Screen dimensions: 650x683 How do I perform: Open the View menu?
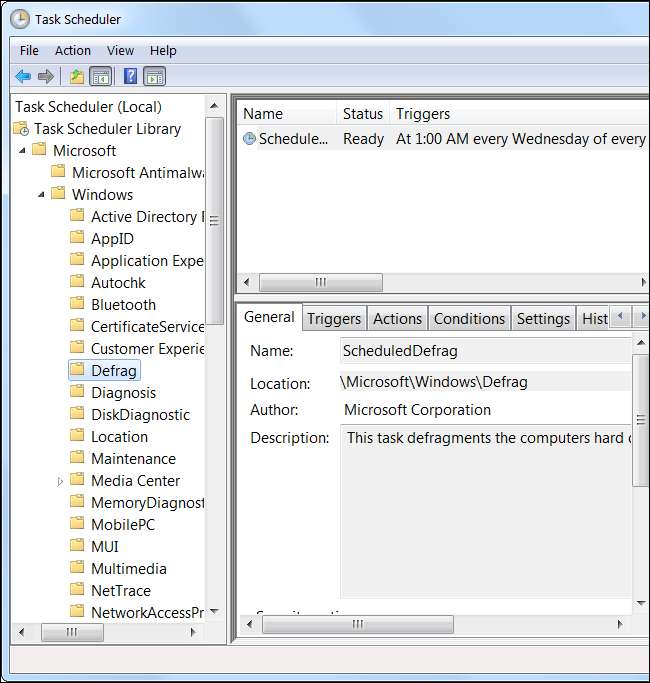(120, 50)
